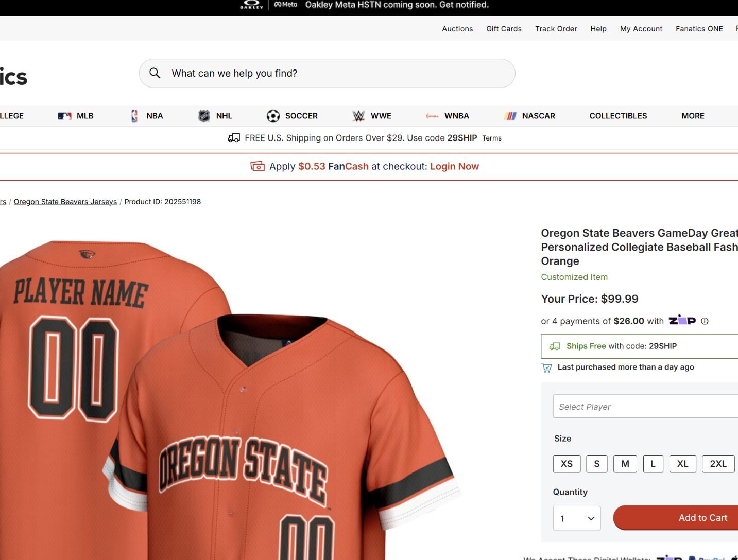Viewport: 738px width, 560px height.
Task: Select the NBA logo link
Action: click(x=134, y=116)
